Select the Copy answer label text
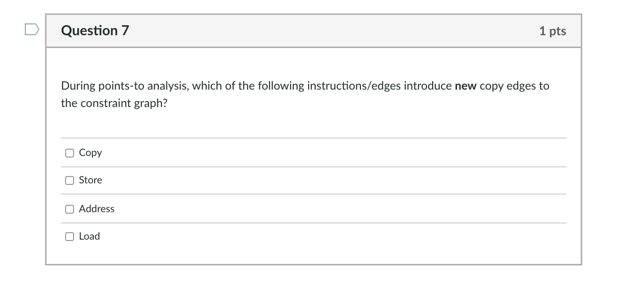Viewport: 644px width, 289px height. (x=91, y=153)
